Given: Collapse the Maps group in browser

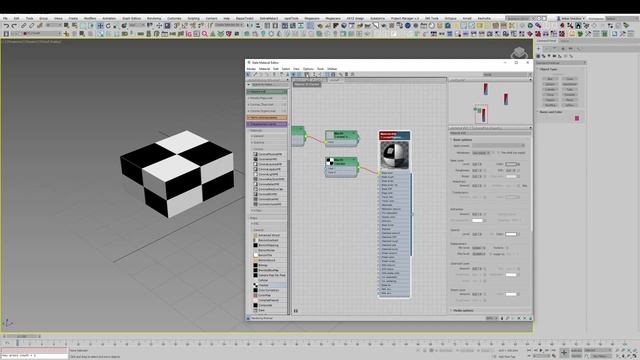Looking at the screenshot, I should coord(254,218).
